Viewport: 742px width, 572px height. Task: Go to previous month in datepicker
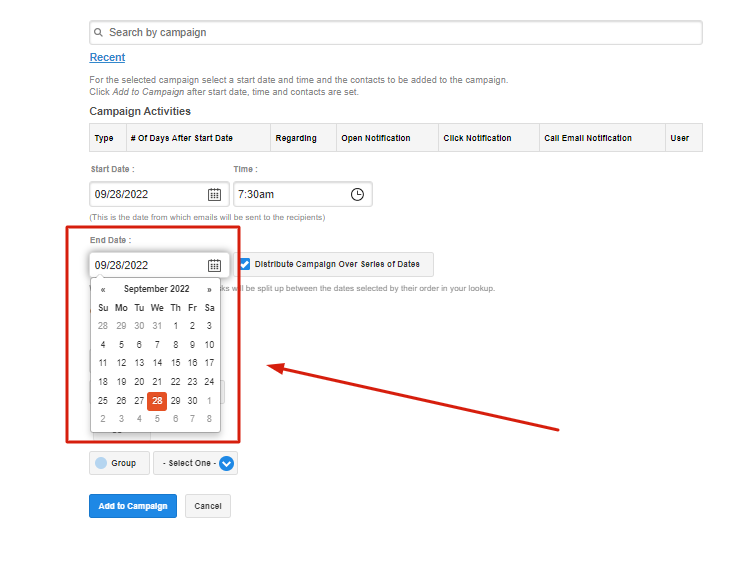tap(103, 290)
